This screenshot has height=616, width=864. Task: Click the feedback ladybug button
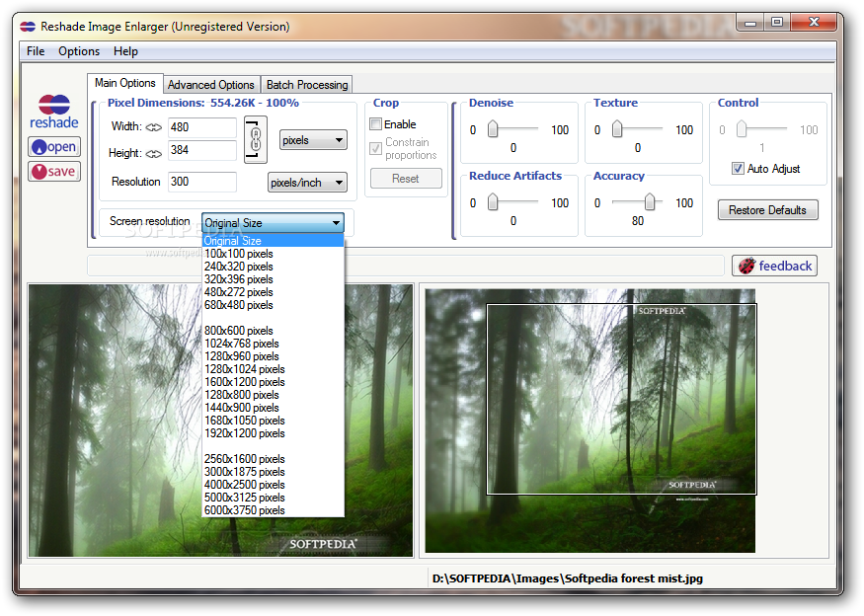pyautogui.click(x=774, y=266)
